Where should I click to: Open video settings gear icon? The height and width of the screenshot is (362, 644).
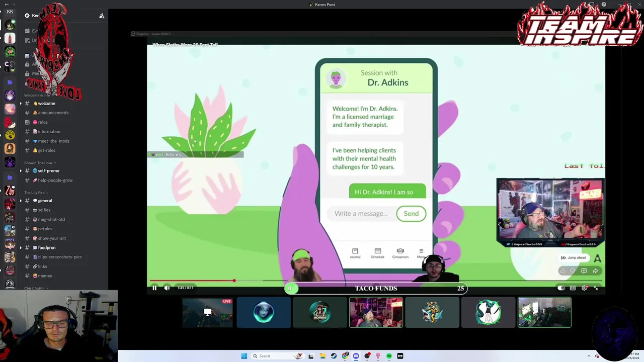tap(584, 288)
